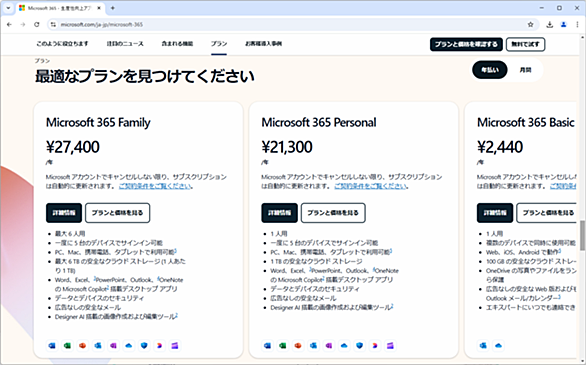This screenshot has width=586, height=365.
Task: Switch billing to 年払い (annual)
Action: pyautogui.click(x=490, y=70)
